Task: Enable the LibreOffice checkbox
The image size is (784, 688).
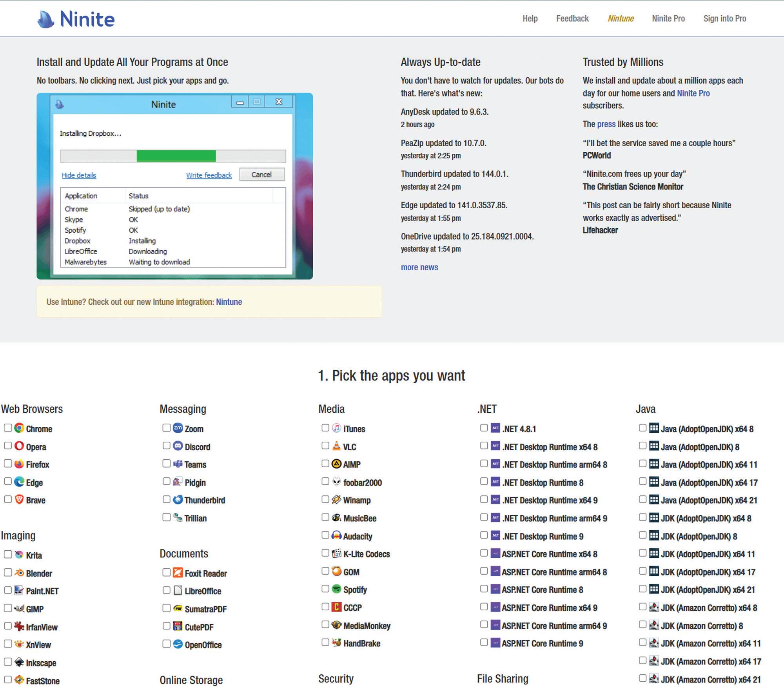Action: click(x=166, y=590)
